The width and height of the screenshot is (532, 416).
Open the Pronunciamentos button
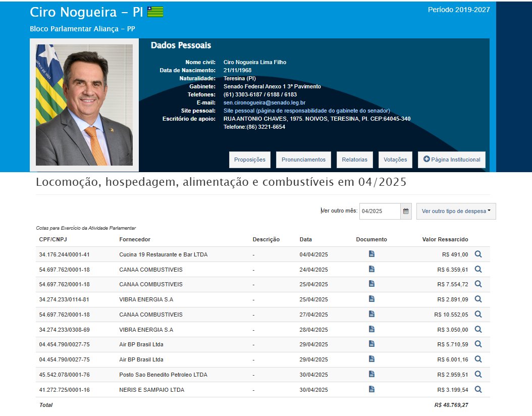click(x=303, y=160)
